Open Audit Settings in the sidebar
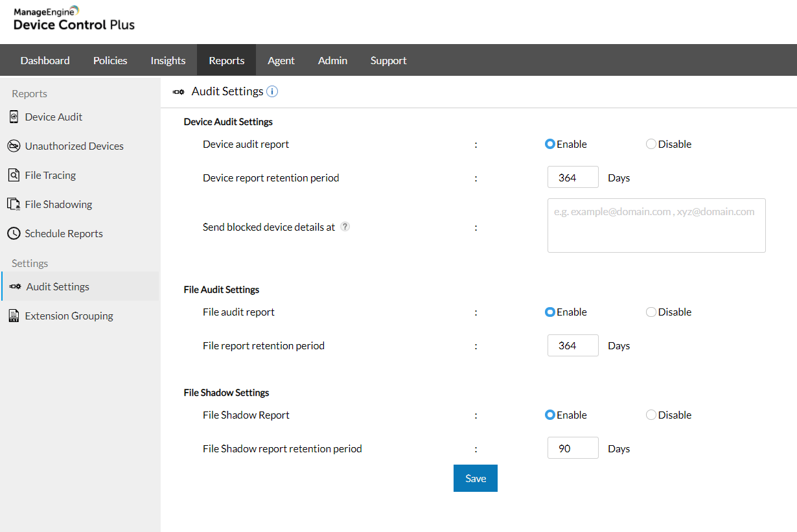This screenshot has width=797, height=532. click(x=58, y=287)
